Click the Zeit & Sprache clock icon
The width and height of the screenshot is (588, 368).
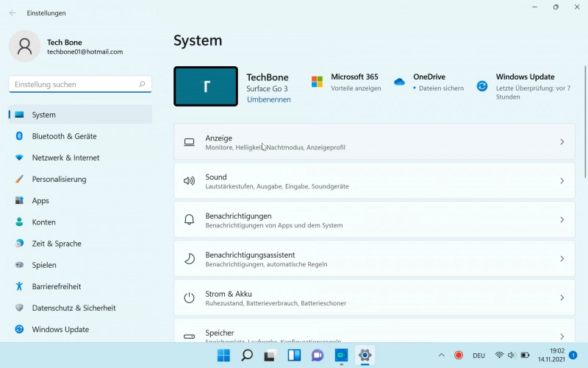(19, 244)
